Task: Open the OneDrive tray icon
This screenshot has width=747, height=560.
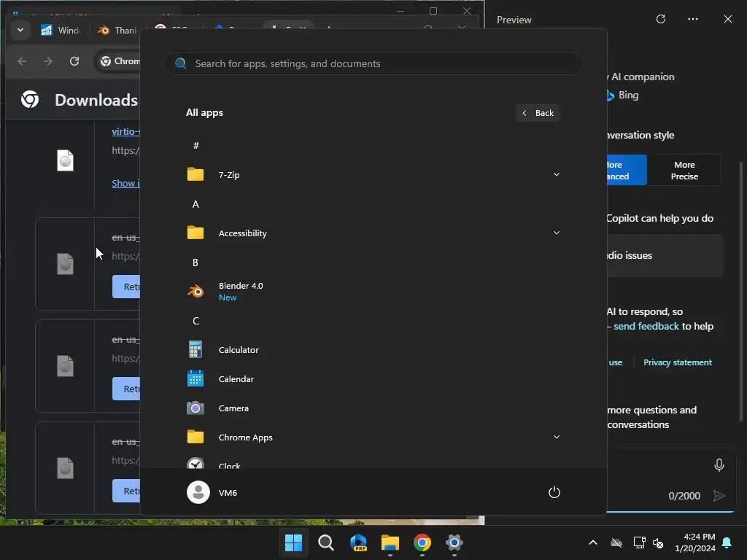Action: [x=616, y=542]
